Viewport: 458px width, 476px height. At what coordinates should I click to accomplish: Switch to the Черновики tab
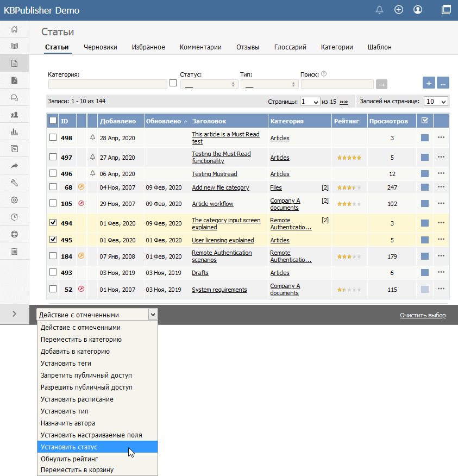point(101,47)
